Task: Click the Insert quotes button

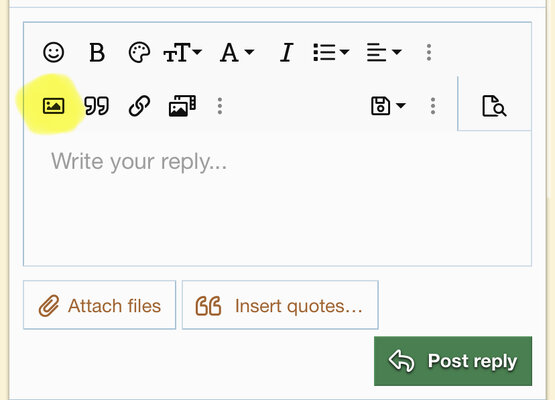Action: coord(280,305)
